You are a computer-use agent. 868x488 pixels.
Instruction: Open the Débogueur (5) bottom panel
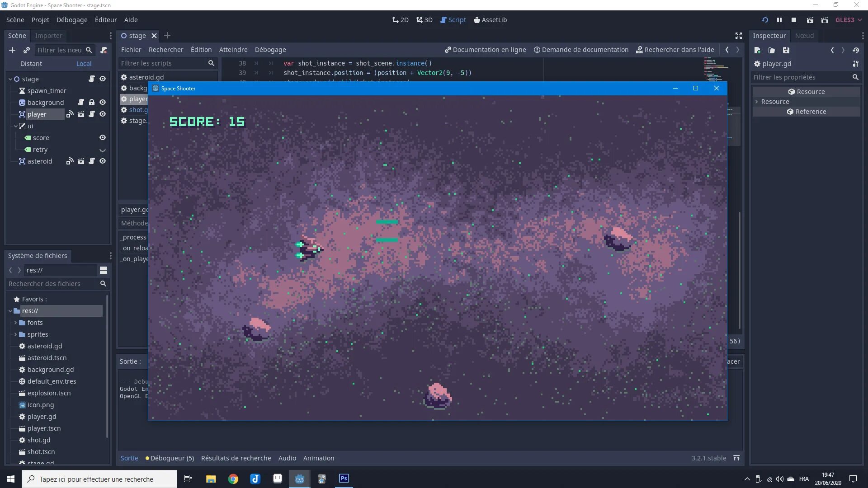170,458
